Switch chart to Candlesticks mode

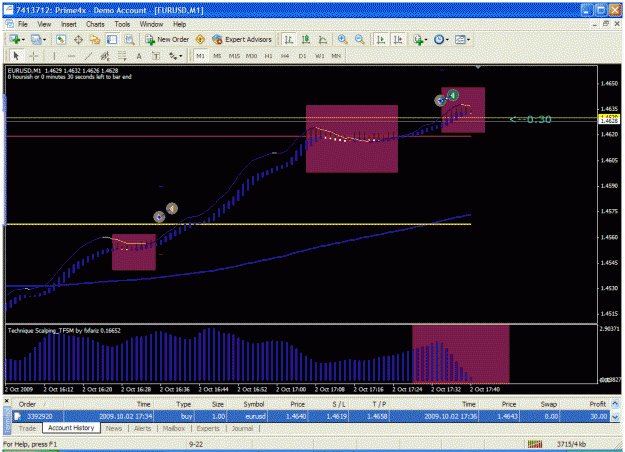[306, 39]
